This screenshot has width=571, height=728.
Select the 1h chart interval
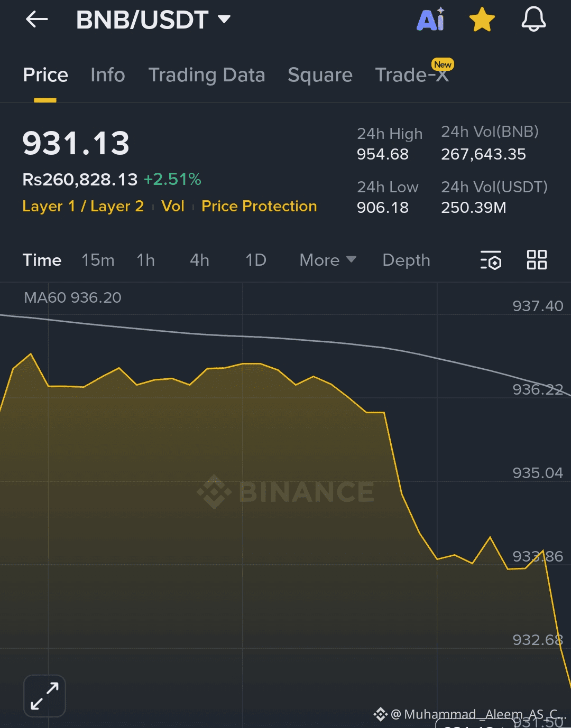click(x=145, y=260)
